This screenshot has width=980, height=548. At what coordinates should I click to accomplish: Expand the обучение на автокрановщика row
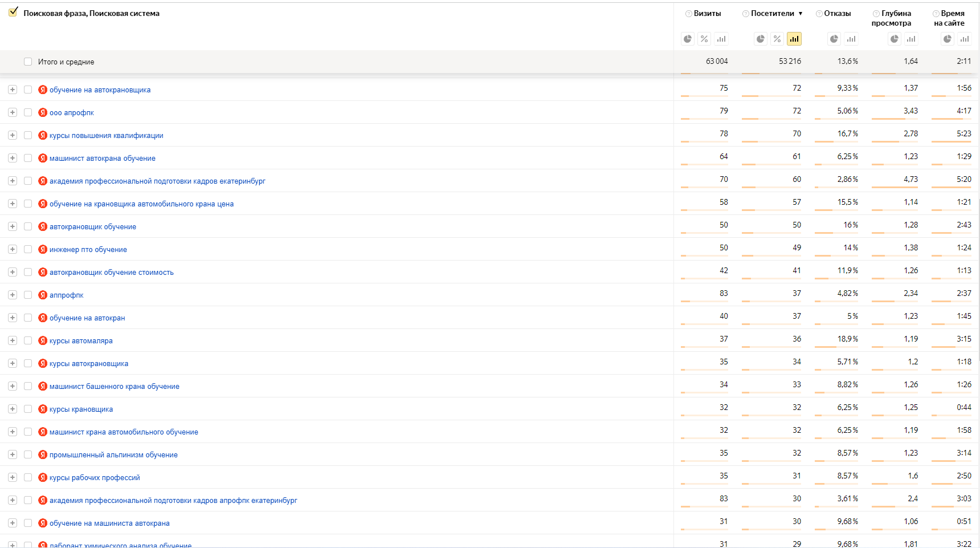click(13, 90)
